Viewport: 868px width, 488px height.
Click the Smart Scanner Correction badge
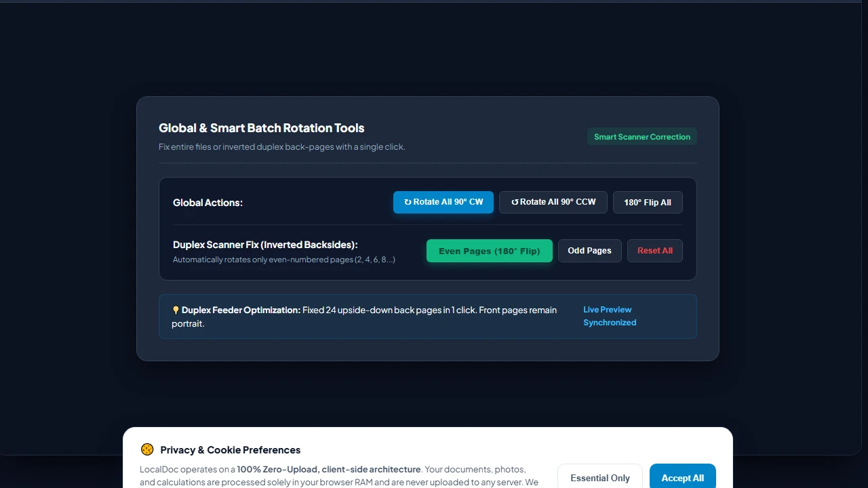[642, 137]
